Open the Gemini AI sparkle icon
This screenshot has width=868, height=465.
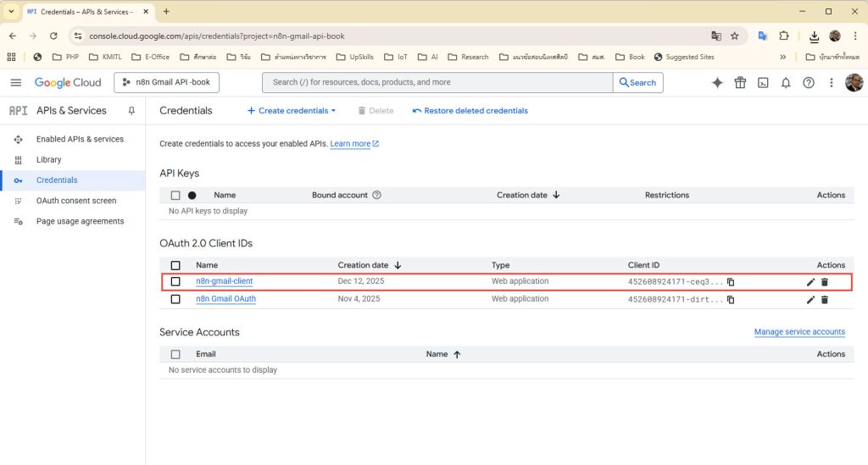[x=717, y=82]
